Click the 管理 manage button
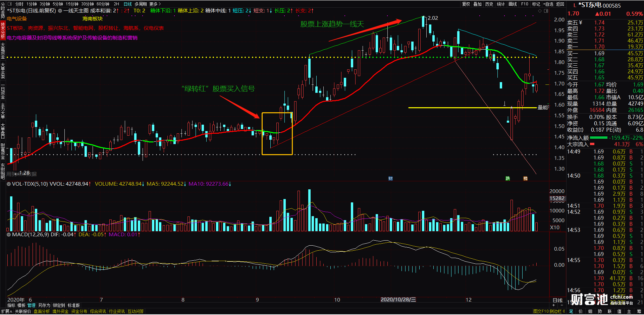 pyautogui.click(x=32, y=305)
